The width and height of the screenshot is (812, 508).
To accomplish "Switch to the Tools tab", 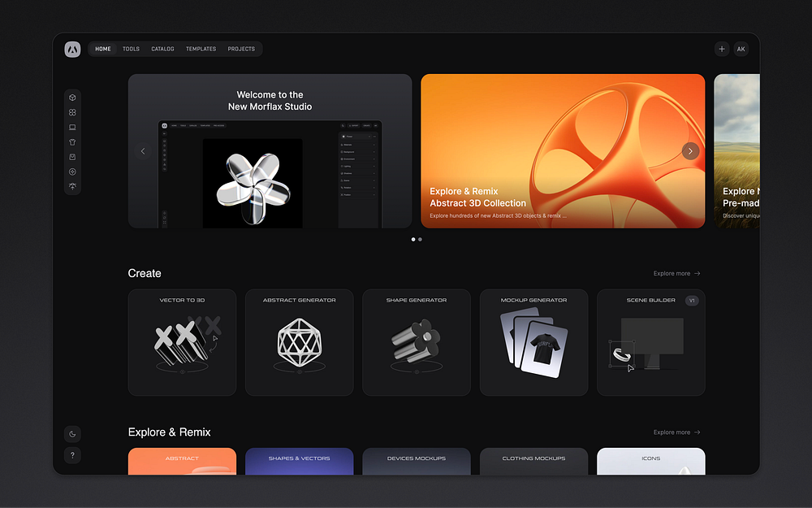I will (131, 50).
